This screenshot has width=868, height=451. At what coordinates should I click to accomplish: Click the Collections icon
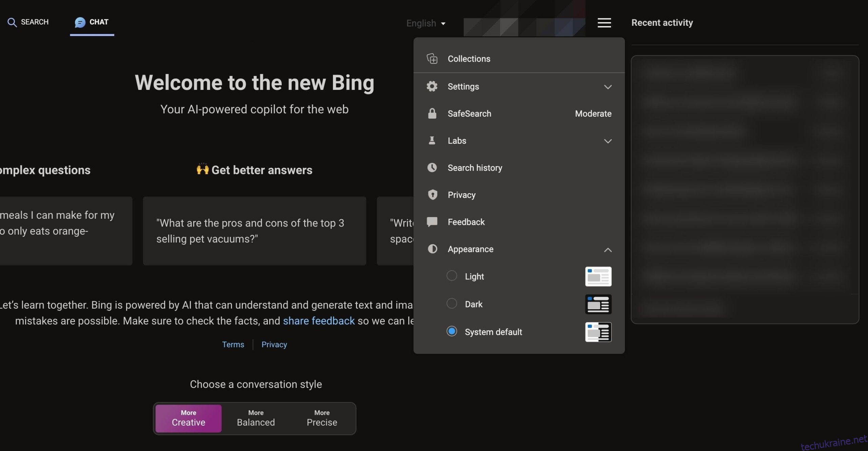pyautogui.click(x=432, y=59)
